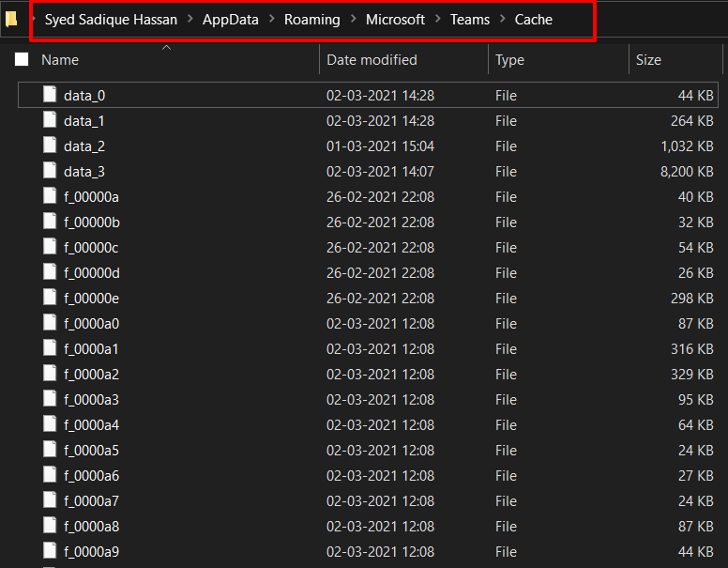Viewport: 728px width, 568px height.
Task: Click the file icon of f_00000a
Action: pos(50,196)
